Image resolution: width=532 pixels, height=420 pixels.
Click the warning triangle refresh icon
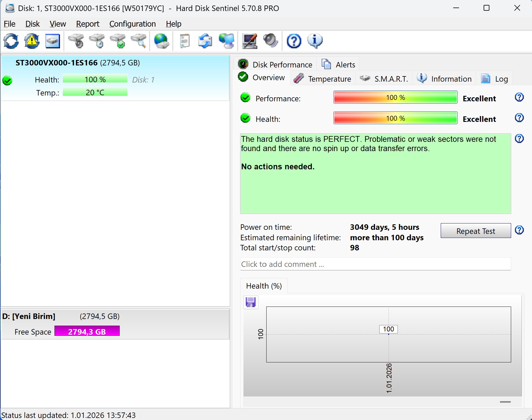32,41
